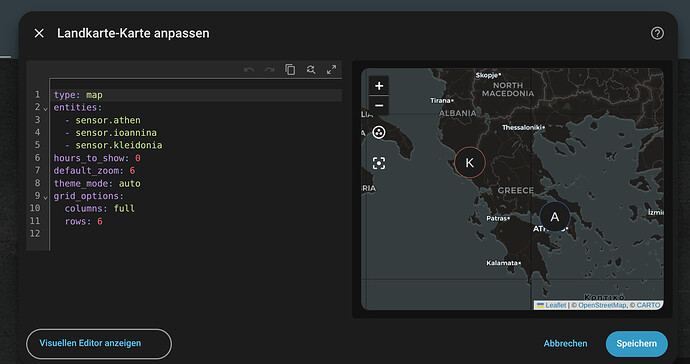Image resolution: width=690 pixels, height=364 pixels.
Task: Click the Skopje label on the map
Action: (487, 75)
